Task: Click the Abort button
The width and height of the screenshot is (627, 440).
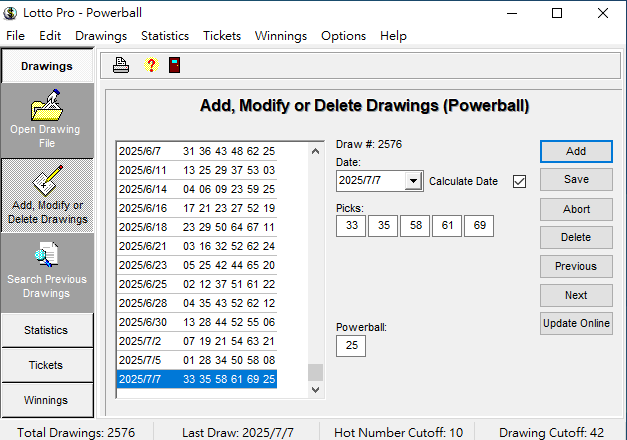Action: click(576, 209)
